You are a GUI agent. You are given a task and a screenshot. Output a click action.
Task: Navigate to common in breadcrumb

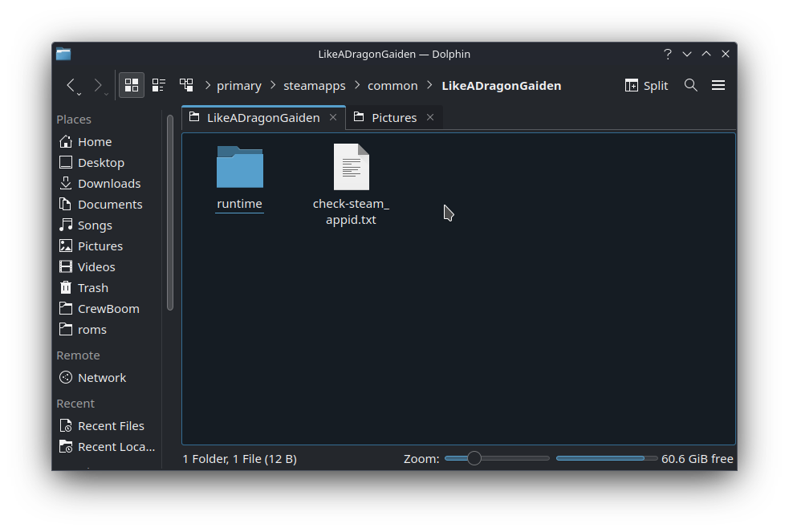tap(392, 86)
